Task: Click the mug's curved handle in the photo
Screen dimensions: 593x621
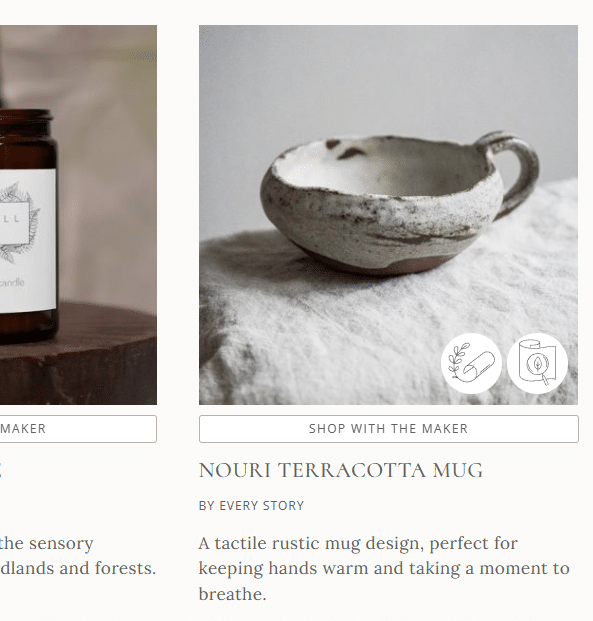Action: click(x=514, y=172)
